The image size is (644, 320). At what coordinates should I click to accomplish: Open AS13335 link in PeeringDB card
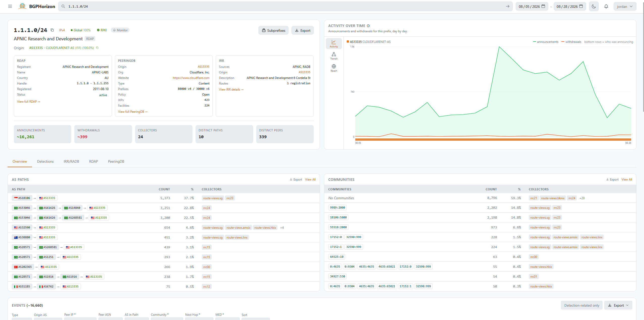pyautogui.click(x=203, y=67)
